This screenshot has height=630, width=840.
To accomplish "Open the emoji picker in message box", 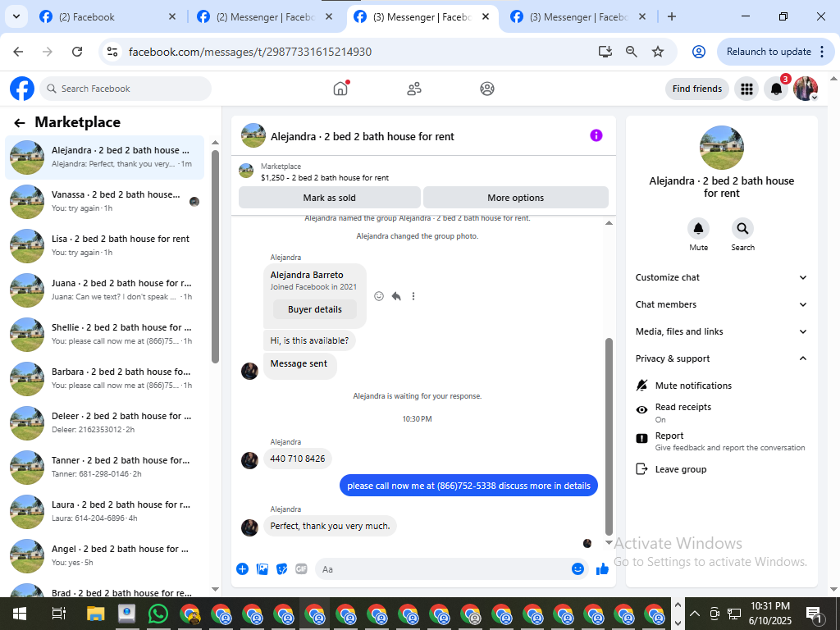I will click(577, 569).
